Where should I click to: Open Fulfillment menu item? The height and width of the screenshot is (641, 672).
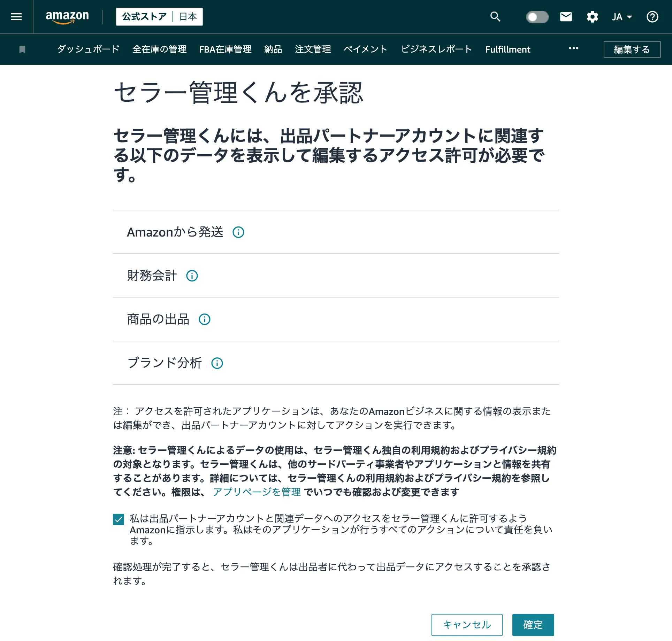pos(508,49)
